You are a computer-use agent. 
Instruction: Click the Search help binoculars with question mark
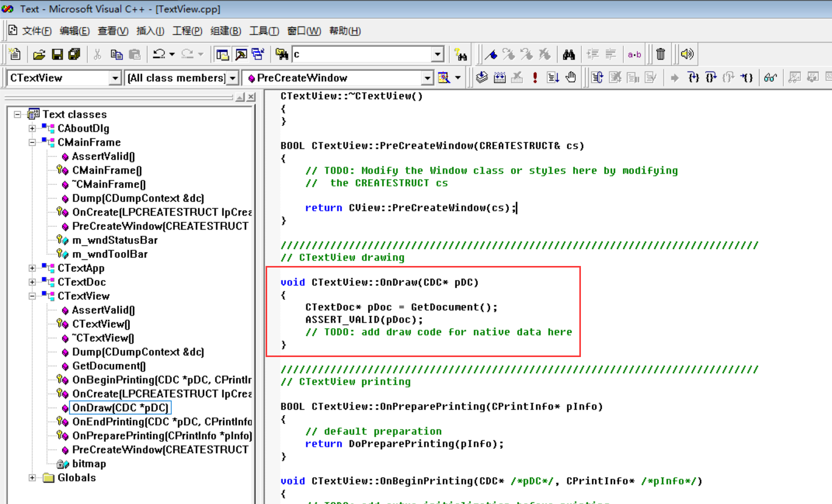(460, 54)
